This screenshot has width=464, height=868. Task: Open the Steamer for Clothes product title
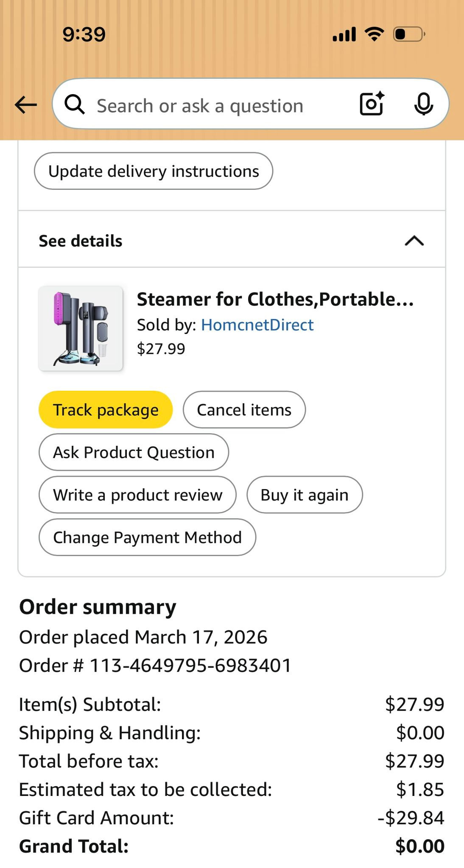(x=275, y=300)
